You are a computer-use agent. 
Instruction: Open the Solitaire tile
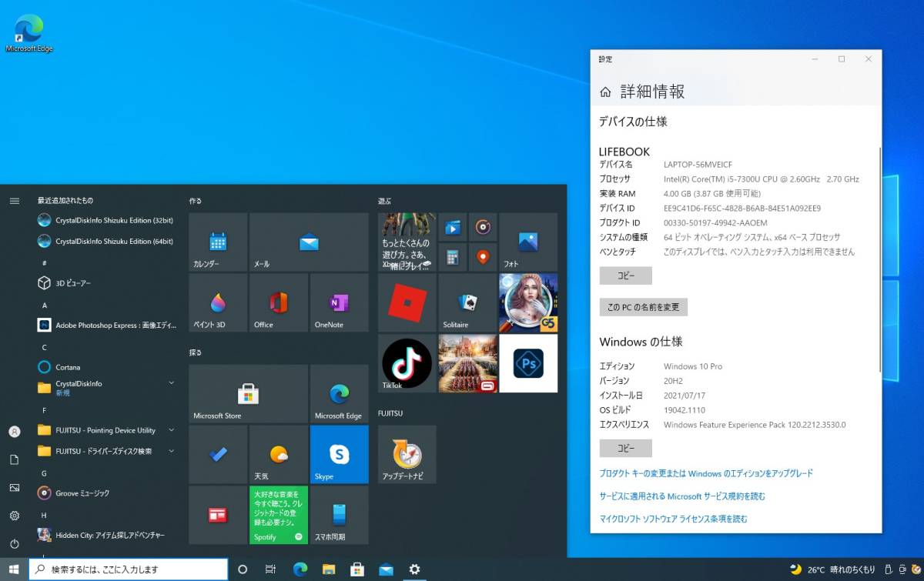[467, 302]
